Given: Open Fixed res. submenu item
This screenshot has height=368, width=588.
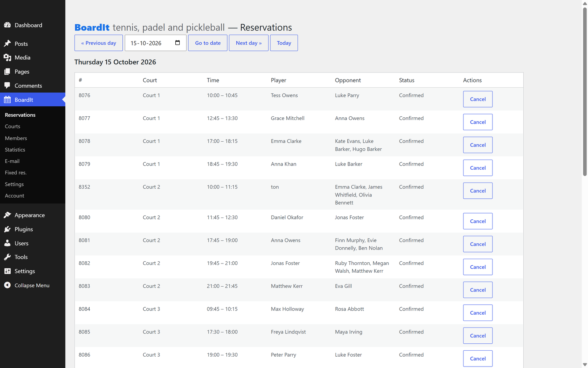Looking at the screenshot, I should pos(16,172).
